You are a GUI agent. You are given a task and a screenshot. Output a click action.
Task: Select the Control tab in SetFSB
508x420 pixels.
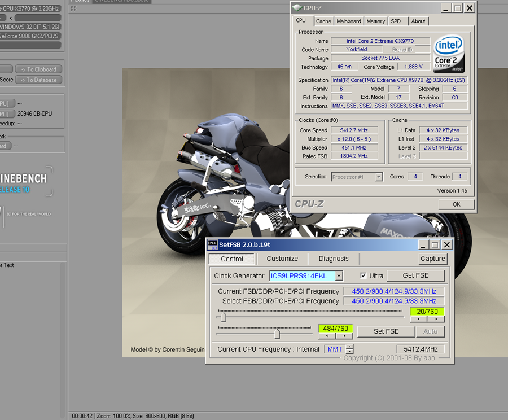[232, 259]
